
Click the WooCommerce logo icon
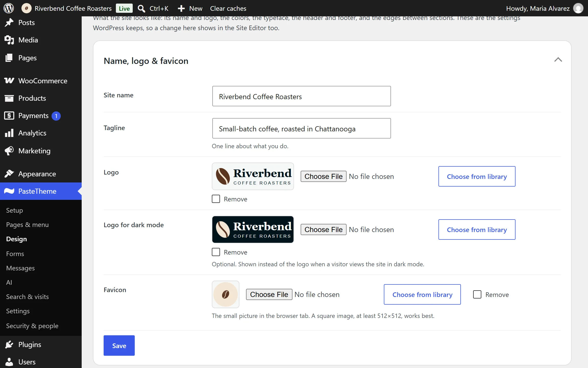tap(9, 81)
